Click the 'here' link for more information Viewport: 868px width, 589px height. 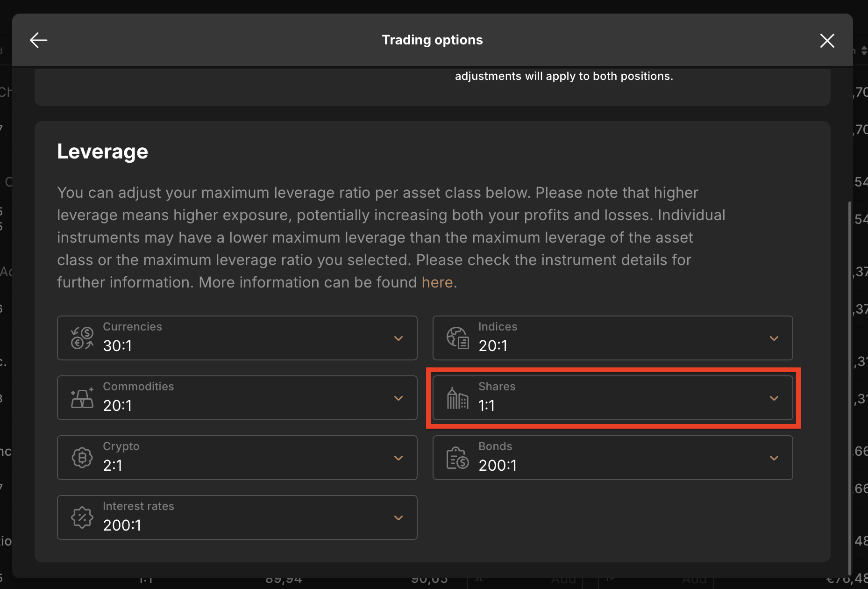tap(437, 282)
